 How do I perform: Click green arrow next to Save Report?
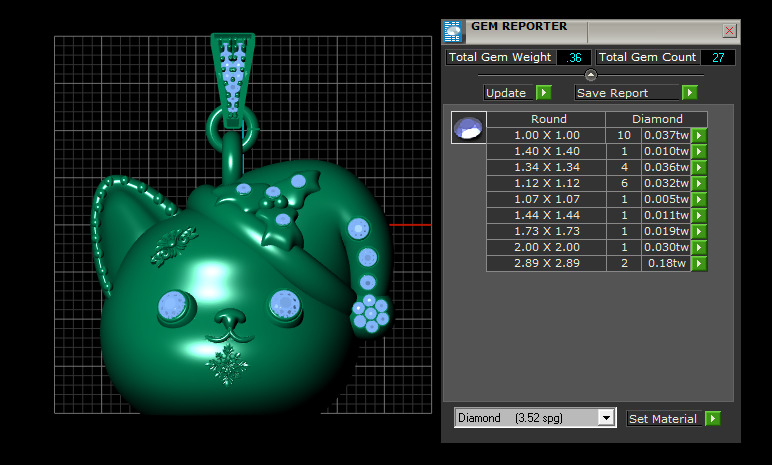[x=690, y=93]
